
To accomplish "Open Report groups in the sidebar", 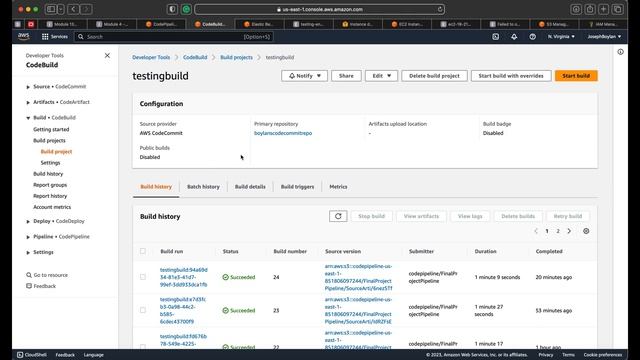I will tap(50, 185).
